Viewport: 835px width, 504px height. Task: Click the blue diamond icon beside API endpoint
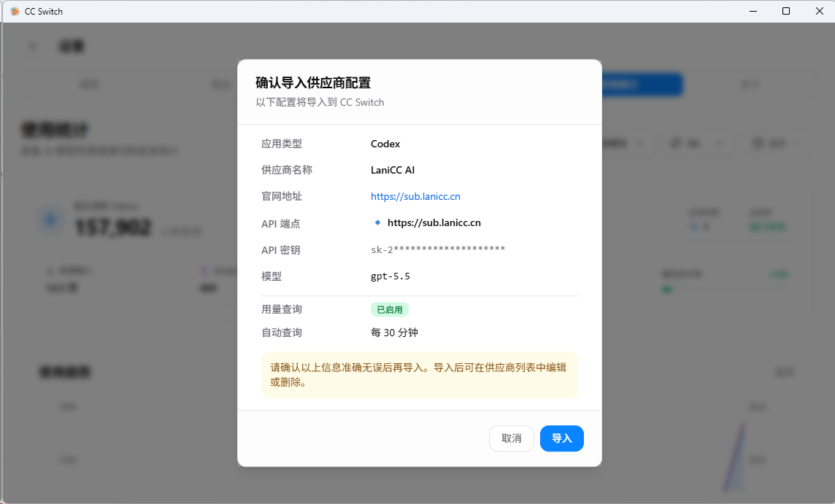tap(377, 222)
